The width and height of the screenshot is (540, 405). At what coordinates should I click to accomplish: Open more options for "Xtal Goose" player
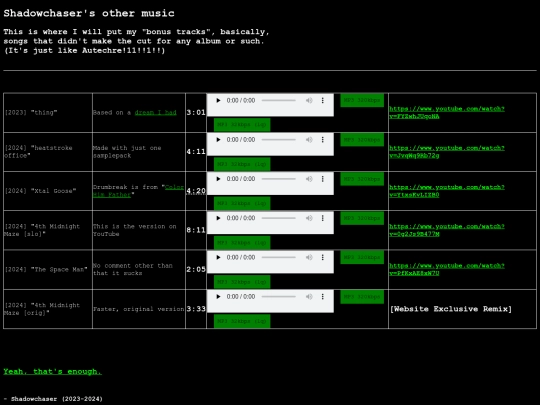tap(323, 179)
